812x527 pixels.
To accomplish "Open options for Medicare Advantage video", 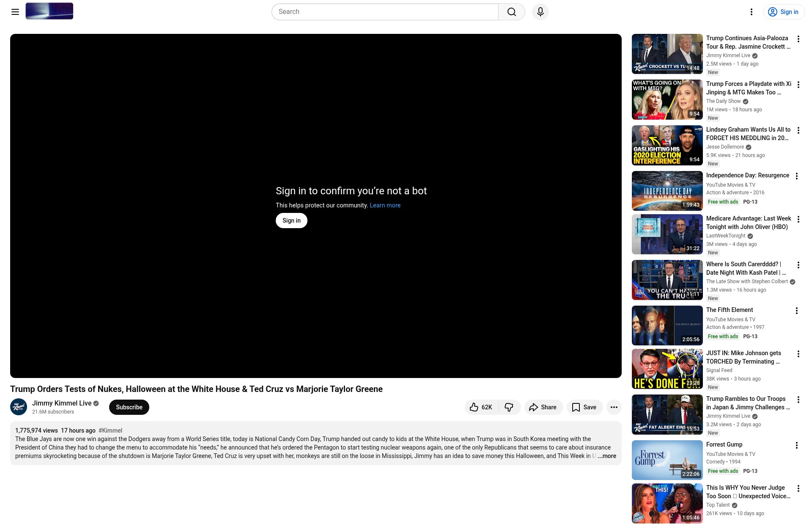I will point(798,219).
